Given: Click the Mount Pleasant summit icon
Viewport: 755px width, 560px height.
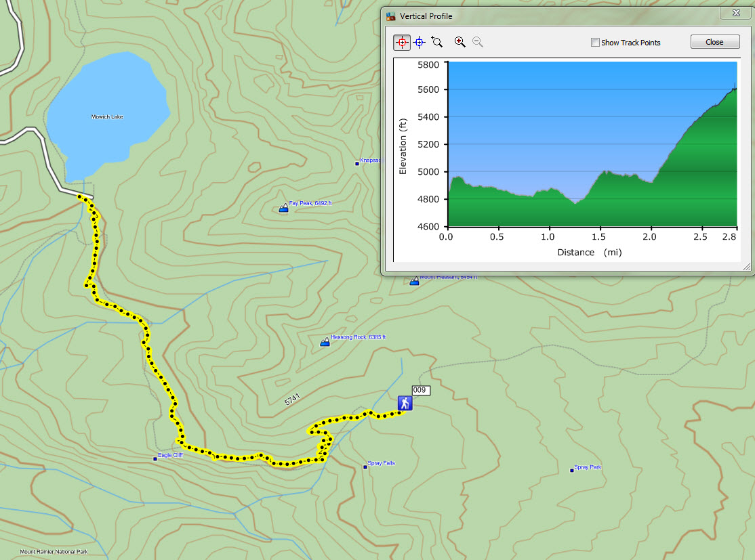Looking at the screenshot, I should (x=414, y=280).
